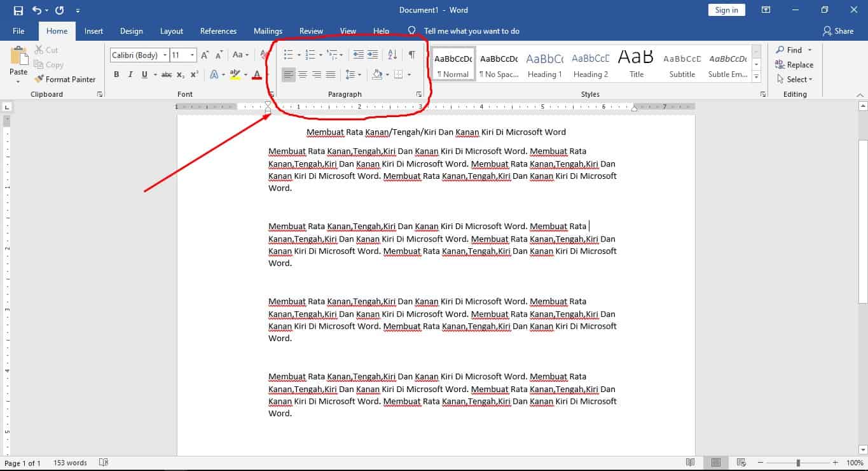Open Paste from Clipboard group
Image resolution: width=868 pixels, height=471 pixels.
coord(18,64)
